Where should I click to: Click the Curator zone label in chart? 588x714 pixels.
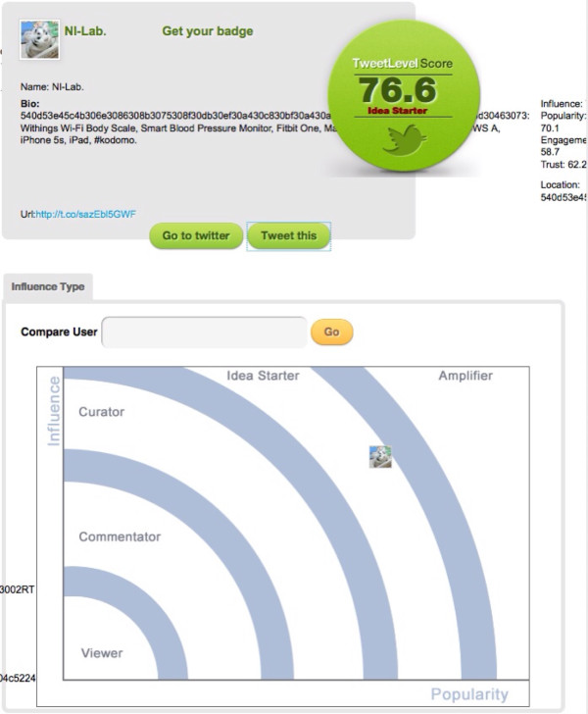(102, 412)
